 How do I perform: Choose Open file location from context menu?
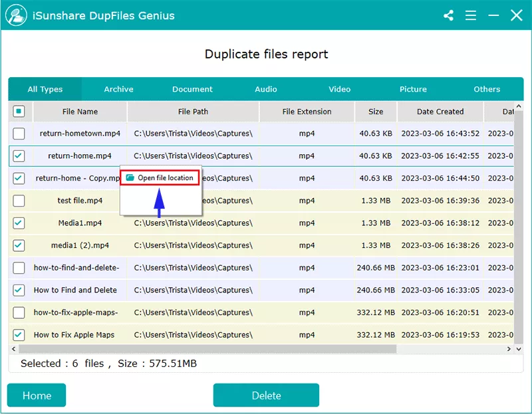tap(165, 178)
